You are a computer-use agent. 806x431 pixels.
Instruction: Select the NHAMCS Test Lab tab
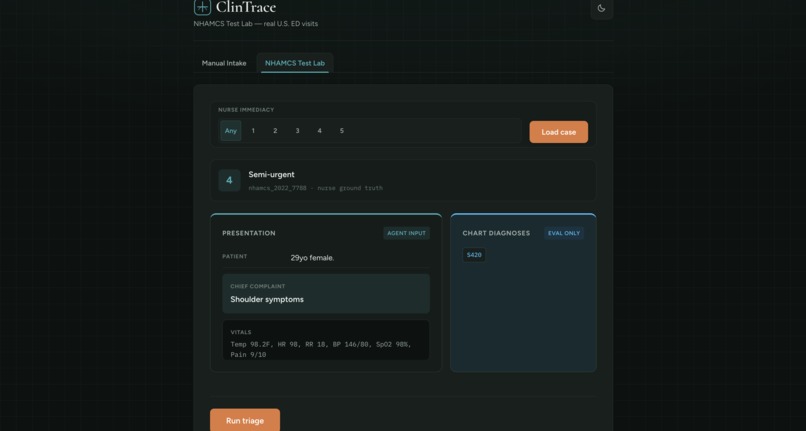pyautogui.click(x=295, y=63)
